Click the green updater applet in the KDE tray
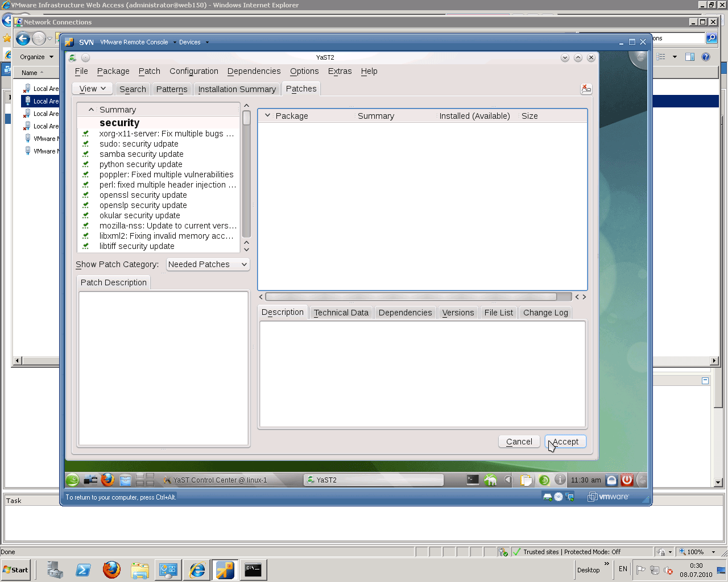This screenshot has width=728, height=582. coord(544,480)
